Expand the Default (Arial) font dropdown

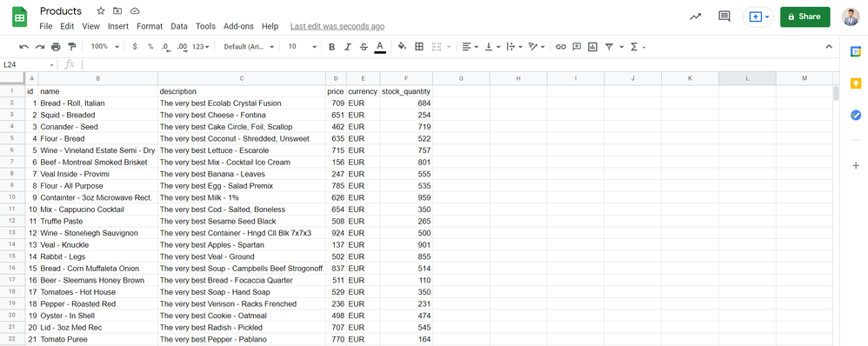(249, 47)
